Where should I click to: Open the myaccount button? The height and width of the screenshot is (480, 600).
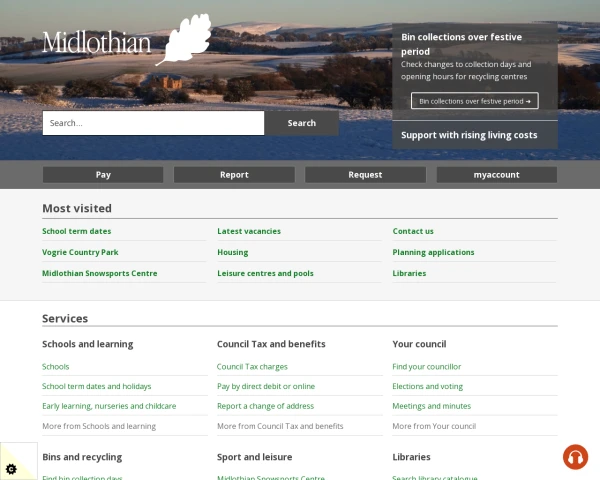click(x=497, y=175)
